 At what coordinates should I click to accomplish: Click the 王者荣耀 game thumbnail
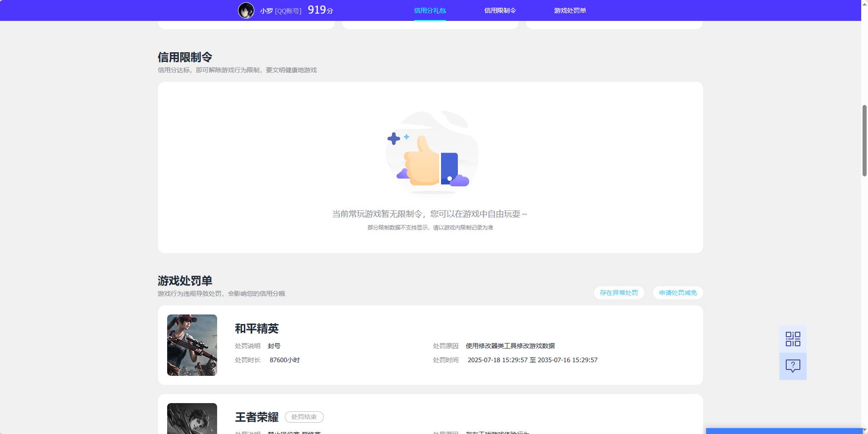click(192, 419)
